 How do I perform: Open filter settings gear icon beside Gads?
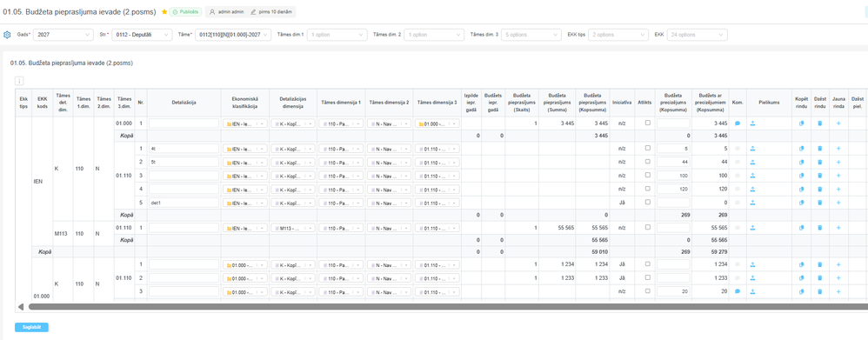coord(7,34)
